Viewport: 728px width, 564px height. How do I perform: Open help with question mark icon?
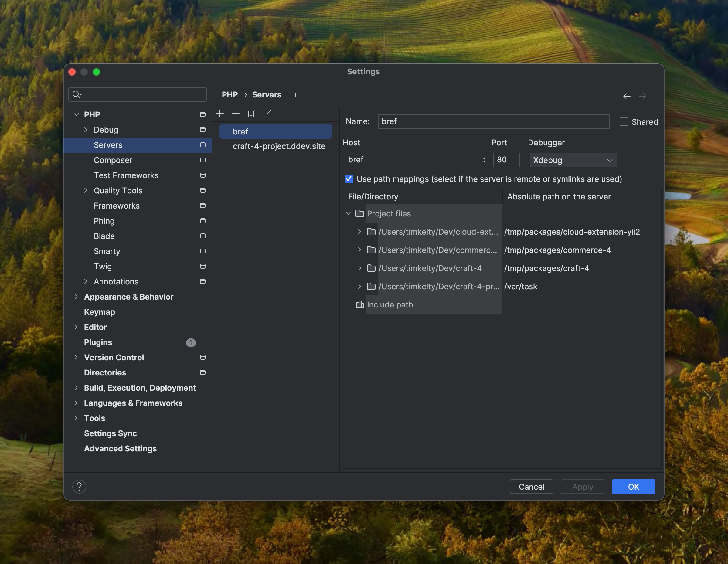tap(79, 487)
